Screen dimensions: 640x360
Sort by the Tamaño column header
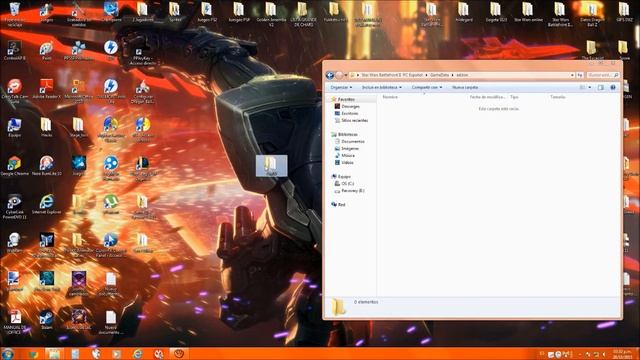click(558, 97)
